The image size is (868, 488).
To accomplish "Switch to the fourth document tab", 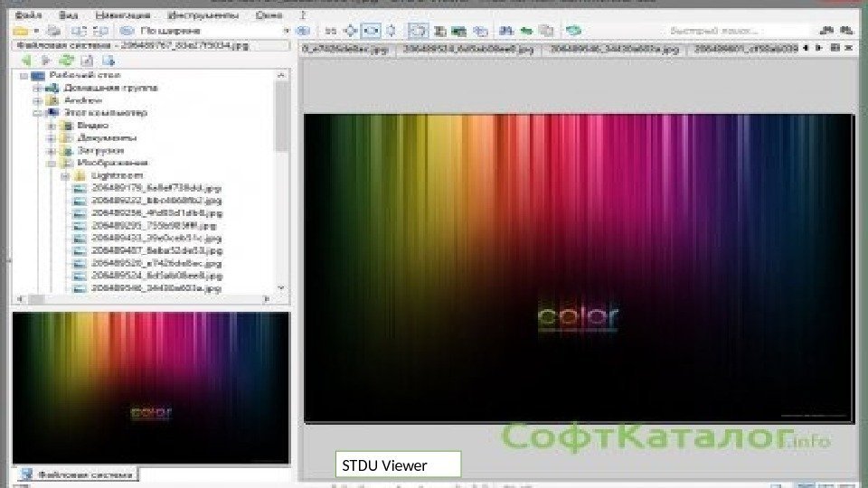I will pos(746,49).
